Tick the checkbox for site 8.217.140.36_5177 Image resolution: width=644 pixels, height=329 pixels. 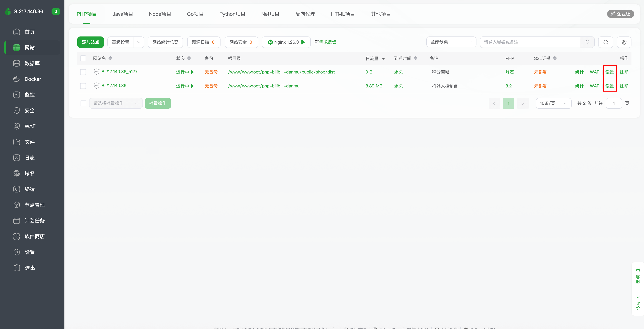click(x=83, y=72)
